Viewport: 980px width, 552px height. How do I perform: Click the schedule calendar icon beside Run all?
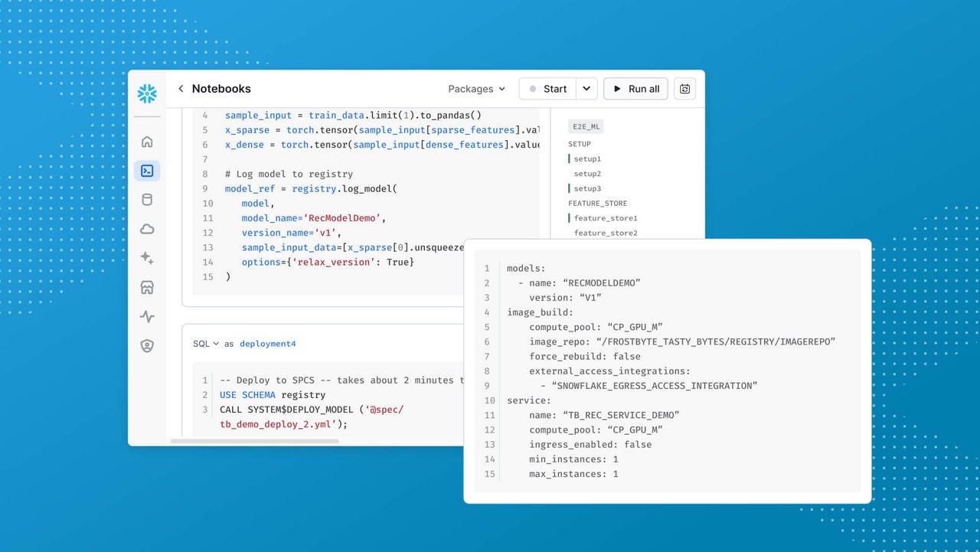point(684,89)
